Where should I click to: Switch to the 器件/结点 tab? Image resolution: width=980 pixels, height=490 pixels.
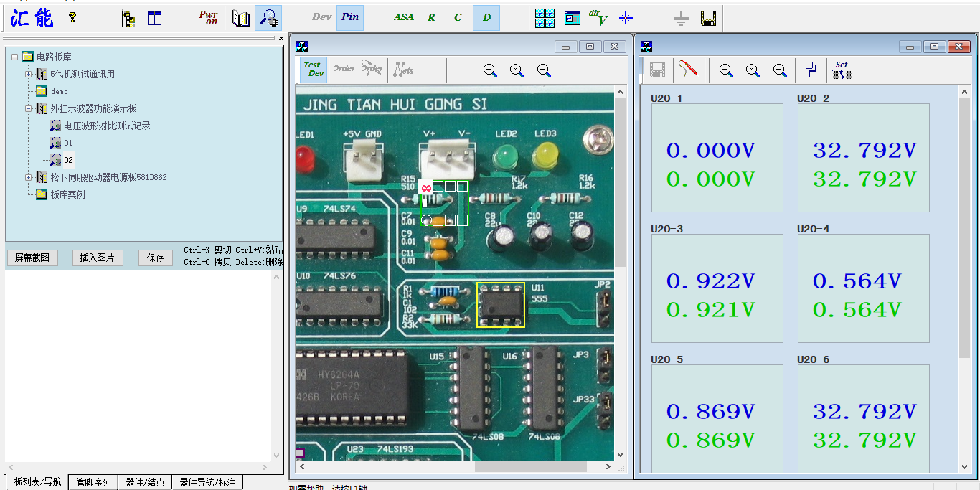click(145, 482)
